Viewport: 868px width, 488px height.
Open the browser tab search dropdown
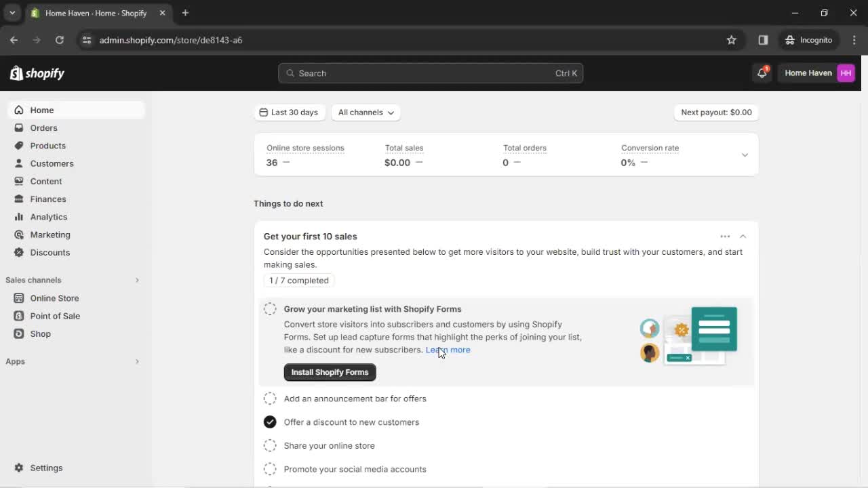(x=12, y=13)
